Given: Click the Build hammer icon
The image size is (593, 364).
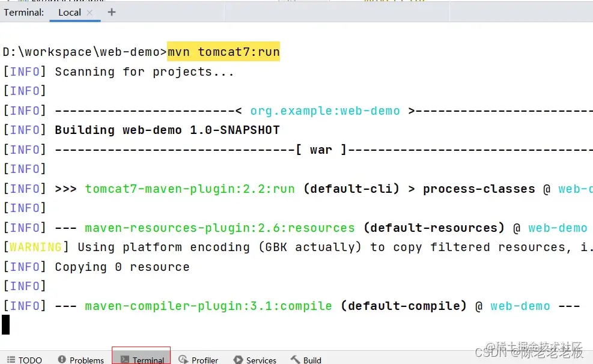Looking at the screenshot, I should [296, 359].
